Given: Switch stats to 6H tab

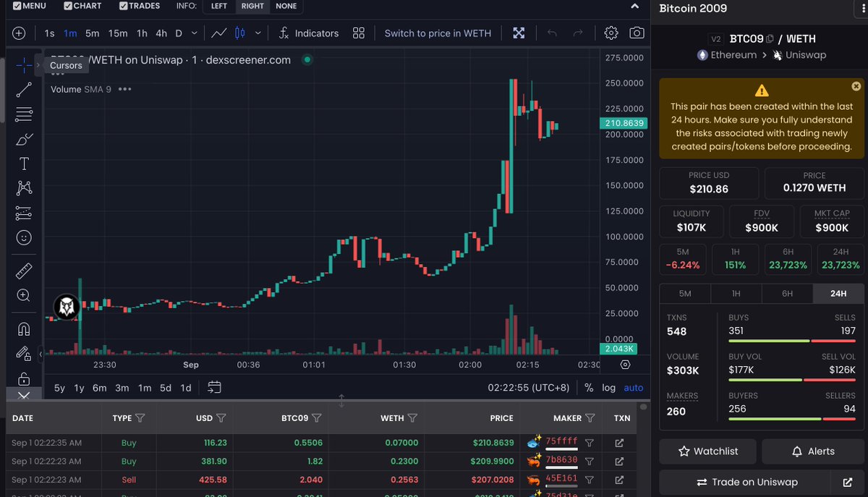Looking at the screenshot, I should click(787, 294).
